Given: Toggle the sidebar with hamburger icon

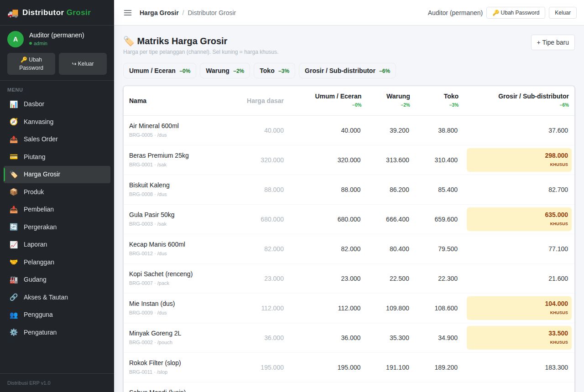Looking at the screenshot, I should [128, 13].
